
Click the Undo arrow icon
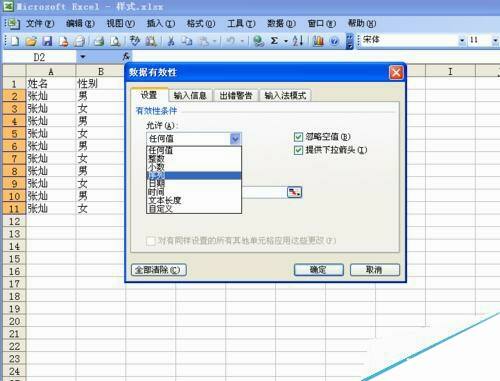(x=230, y=41)
